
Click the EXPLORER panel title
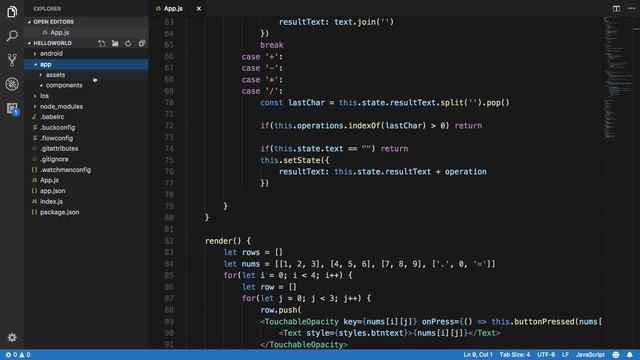click(47, 9)
